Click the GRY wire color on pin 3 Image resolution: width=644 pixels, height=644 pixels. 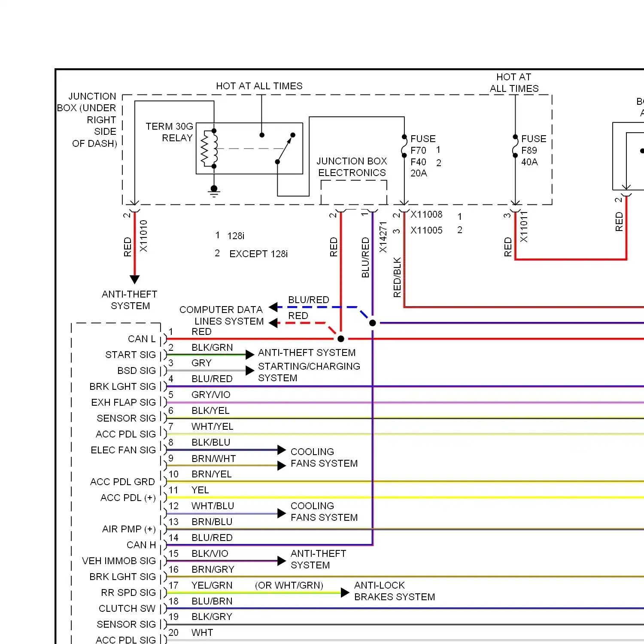pyautogui.click(x=201, y=363)
